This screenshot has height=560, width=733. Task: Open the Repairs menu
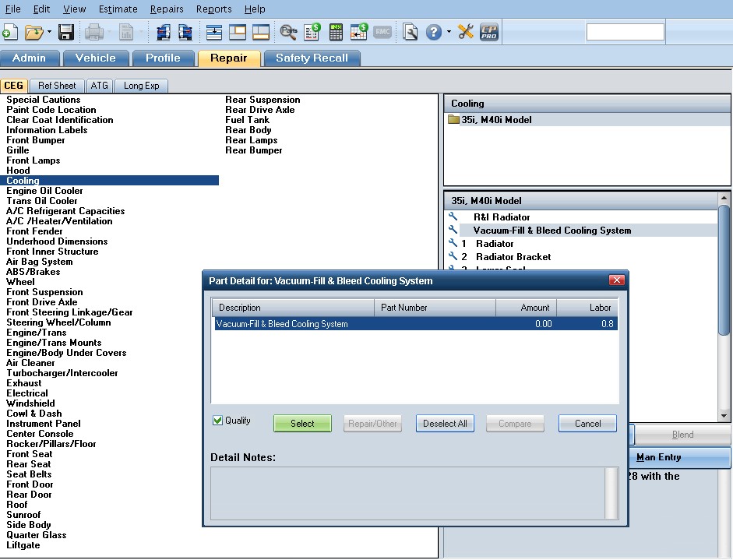click(167, 9)
